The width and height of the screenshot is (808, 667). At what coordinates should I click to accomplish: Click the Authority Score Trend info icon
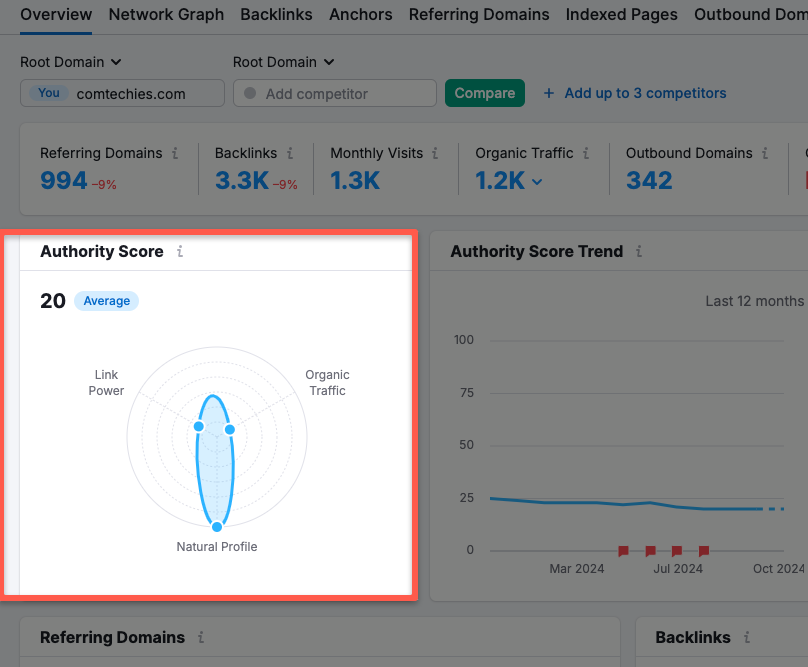tap(639, 252)
